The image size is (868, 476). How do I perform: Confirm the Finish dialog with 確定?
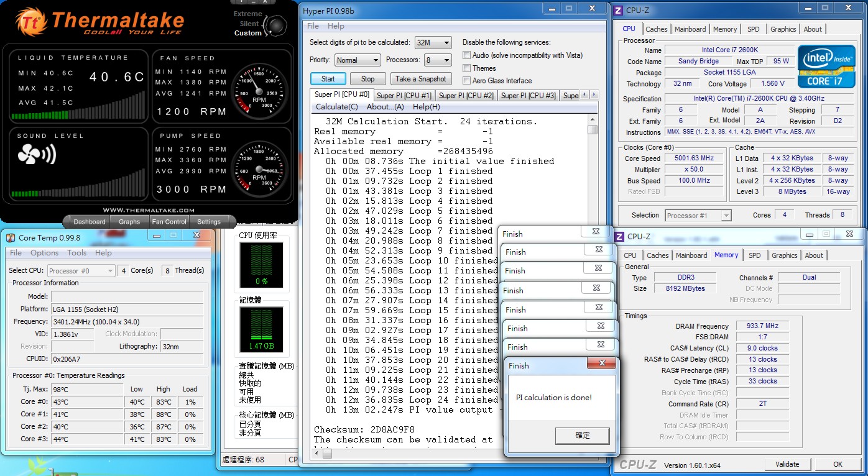[x=583, y=435]
